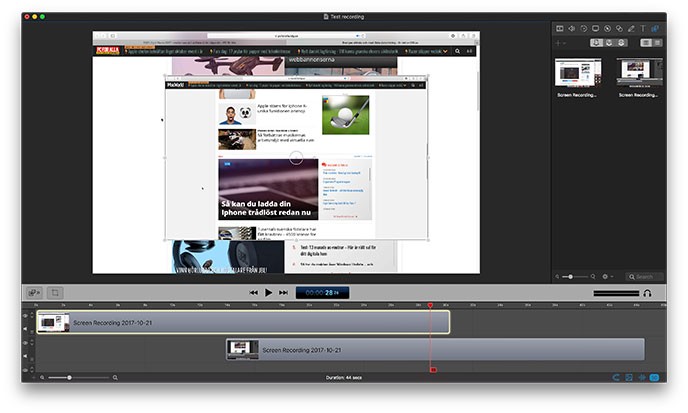Open the add media plus dropdown
Screen dimensions: 688x413
560,43
